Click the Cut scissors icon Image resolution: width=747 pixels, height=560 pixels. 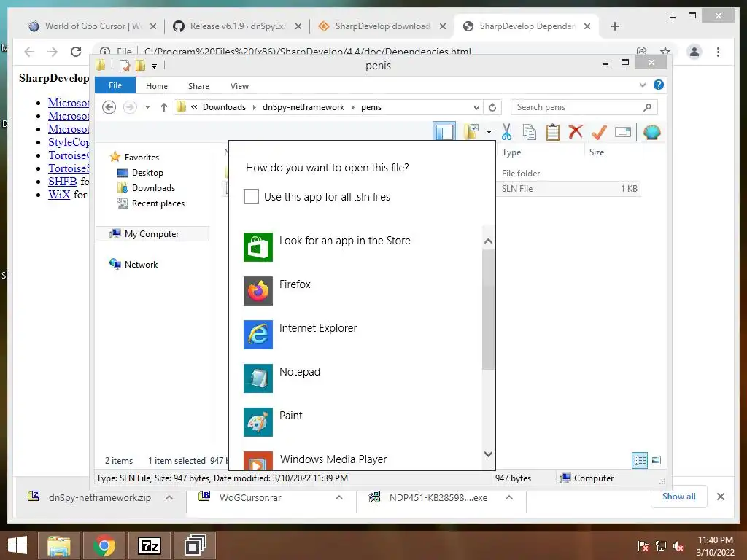(x=506, y=132)
